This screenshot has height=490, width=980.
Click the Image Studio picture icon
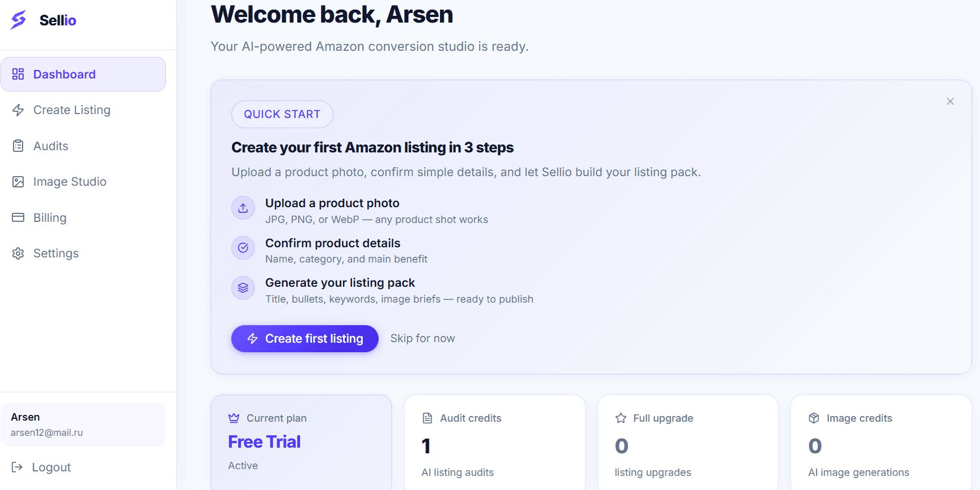point(18,182)
